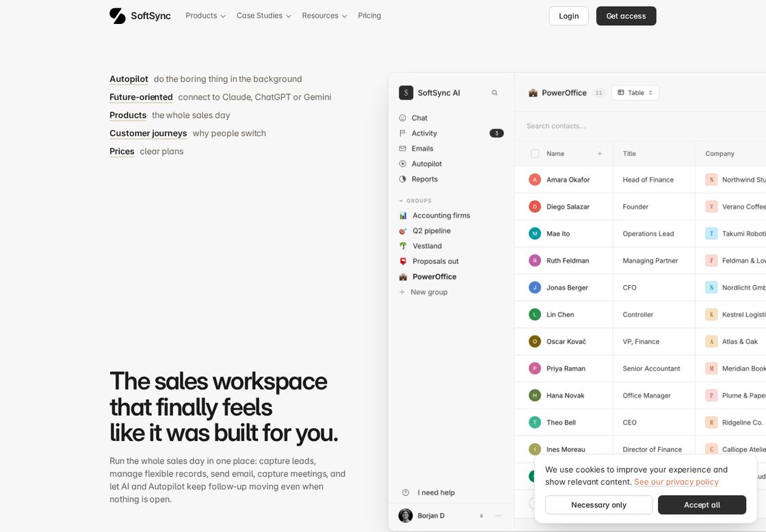Expand the Resources menu
The image size is (766, 532).
coord(324,16)
